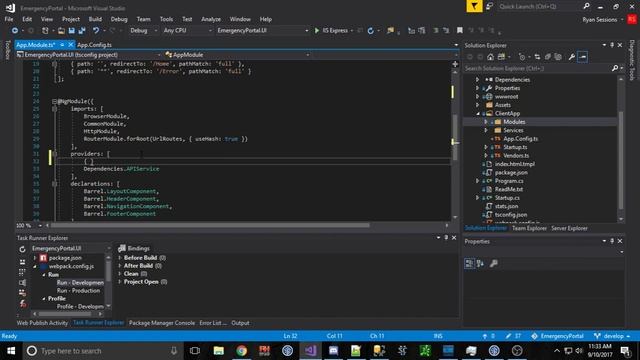Click the Solution Explorer Home icon
Viewport: 640px width, 360px height.
[490, 57]
